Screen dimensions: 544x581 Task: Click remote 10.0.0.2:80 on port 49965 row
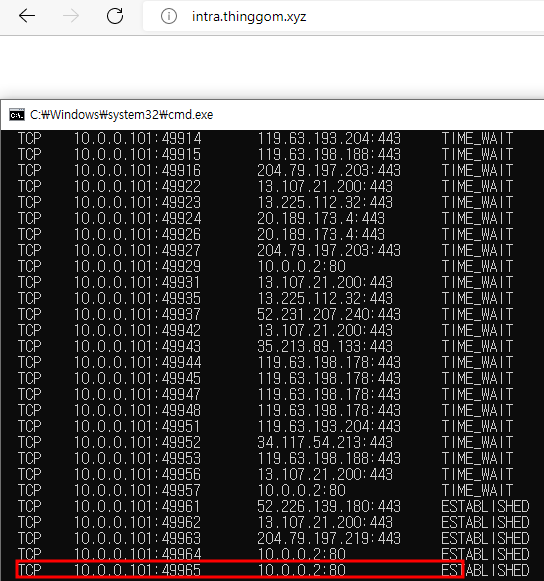[301, 570]
